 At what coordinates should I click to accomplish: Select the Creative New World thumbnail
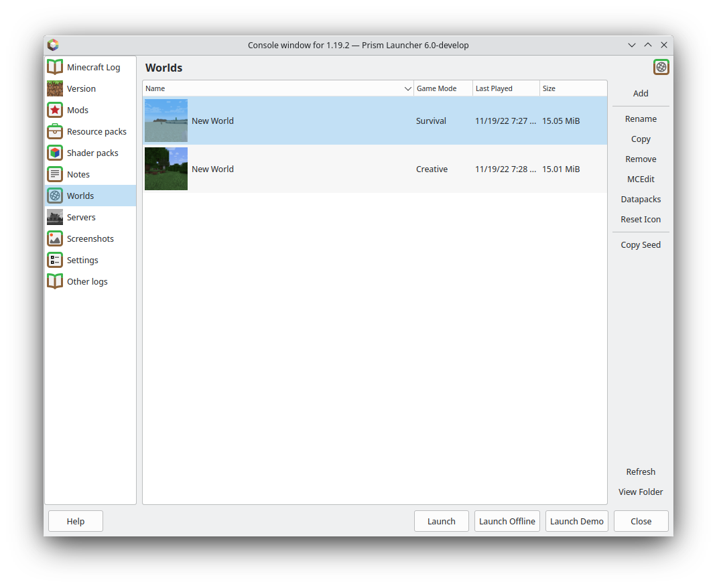[x=166, y=169]
